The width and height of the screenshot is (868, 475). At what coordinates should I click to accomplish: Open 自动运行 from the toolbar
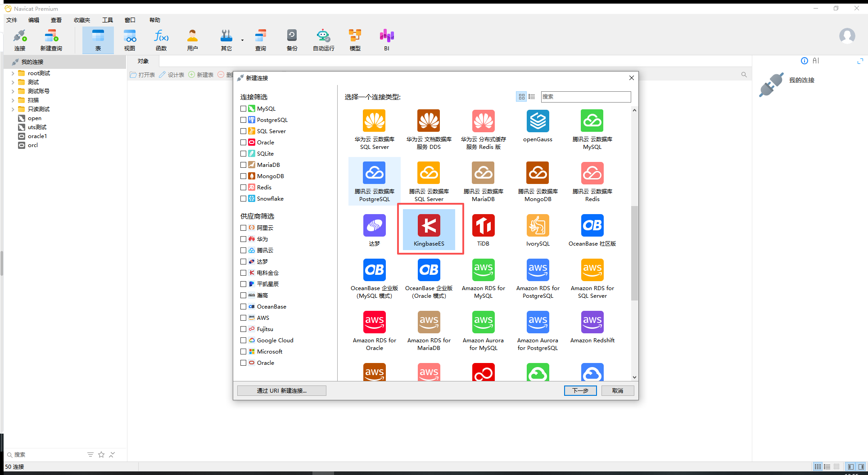323,40
